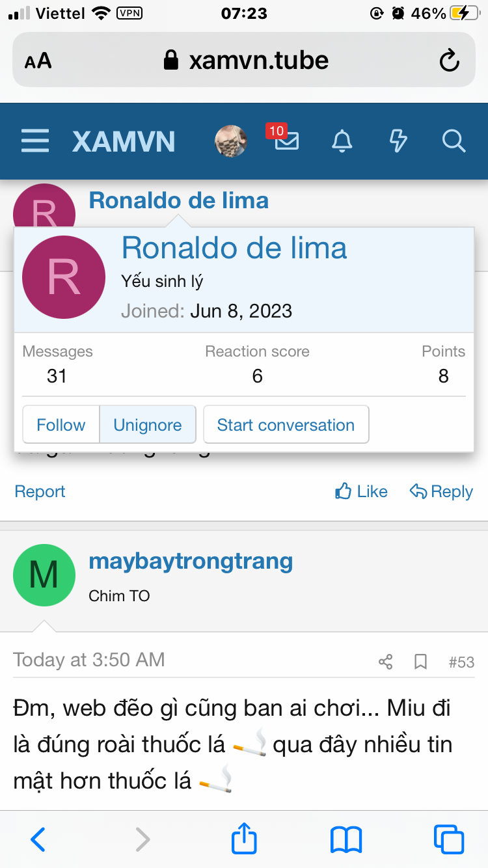Open Safari share sheet
This screenshot has width=488, height=868.
[x=245, y=839]
